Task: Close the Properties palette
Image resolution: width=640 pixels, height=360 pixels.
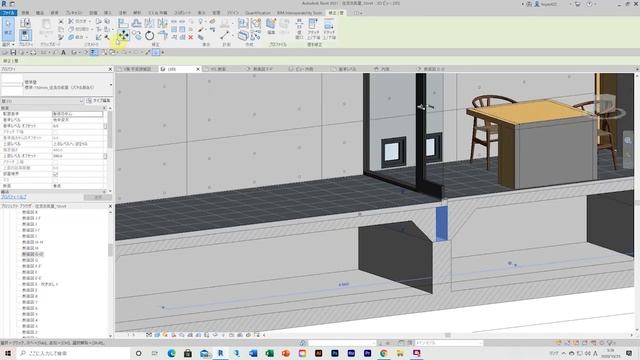Action: tap(110, 69)
